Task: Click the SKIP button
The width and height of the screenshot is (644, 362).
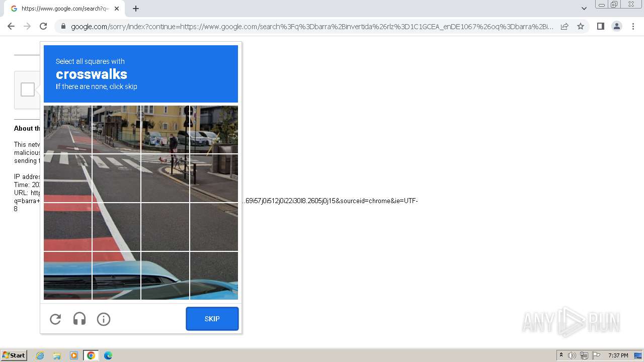Action: tap(212, 319)
